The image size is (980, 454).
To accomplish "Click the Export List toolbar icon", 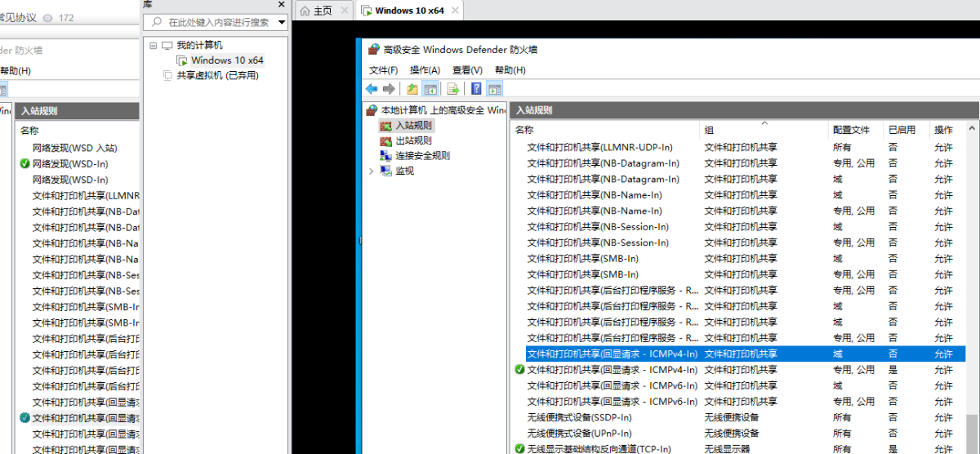I will coord(452,89).
